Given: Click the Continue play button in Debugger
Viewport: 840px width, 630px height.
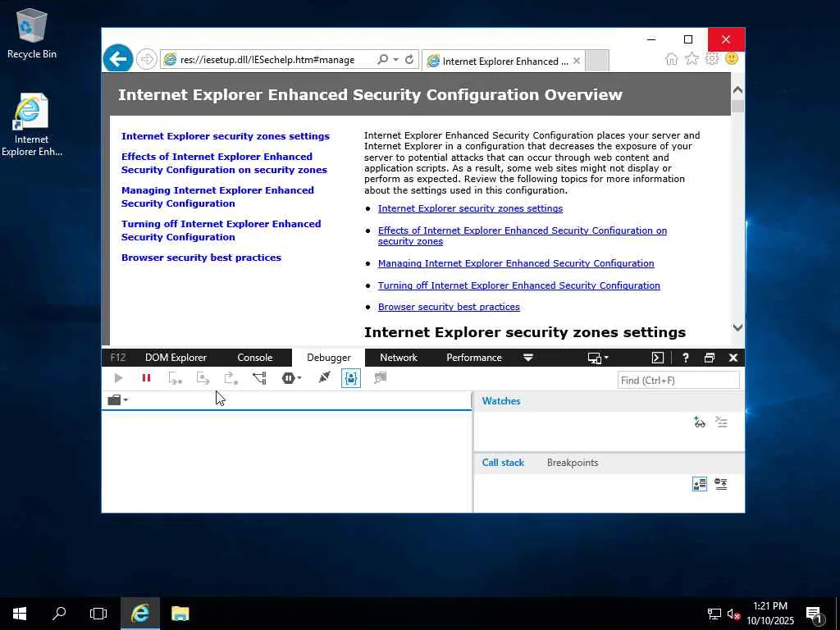Looking at the screenshot, I should tap(118, 378).
